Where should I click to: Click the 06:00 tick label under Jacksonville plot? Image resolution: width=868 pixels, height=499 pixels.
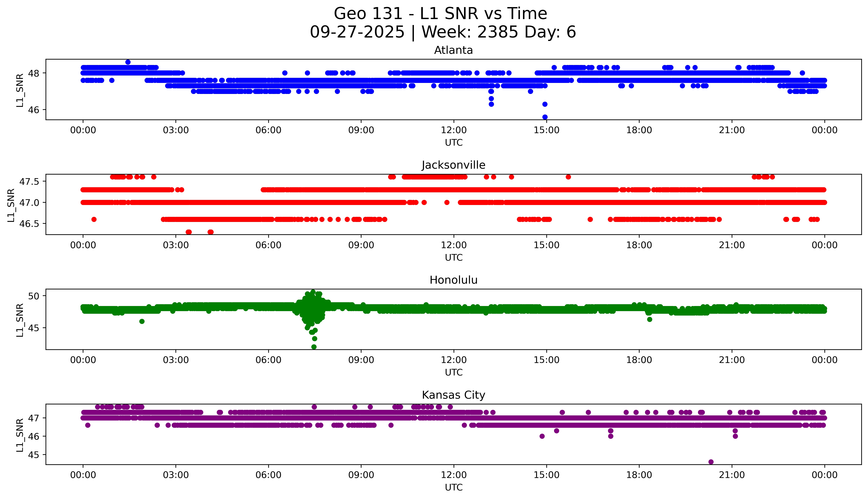[268, 245]
